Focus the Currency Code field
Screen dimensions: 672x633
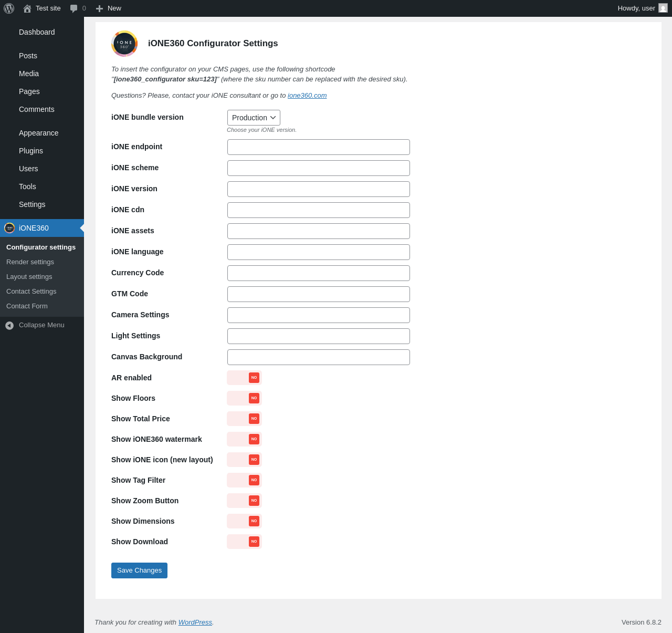[x=319, y=273]
